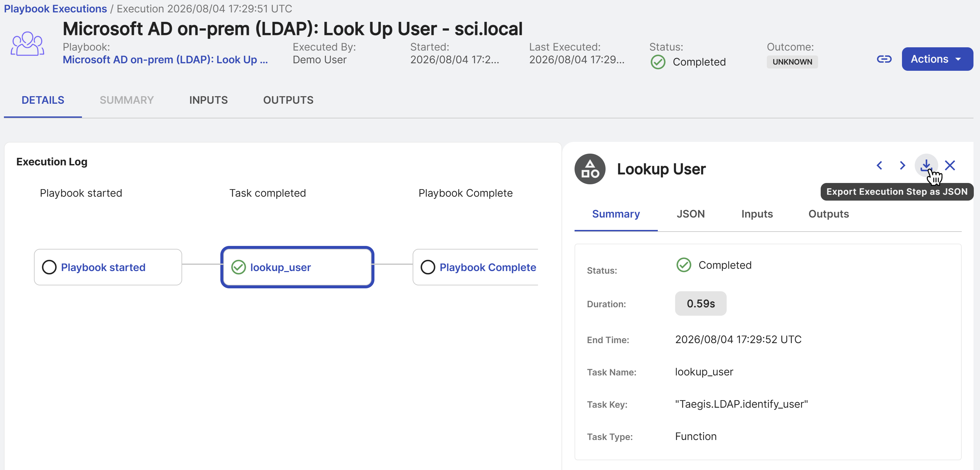Click the users playbook icon in header
The width and height of the screenshot is (980, 470).
(x=27, y=44)
